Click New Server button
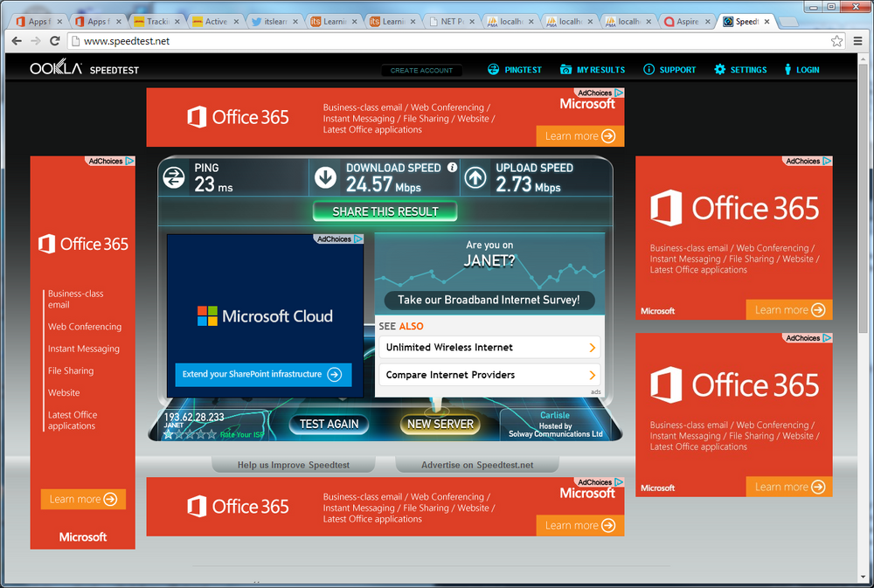The image size is (874, 588). tap(440, 424)
